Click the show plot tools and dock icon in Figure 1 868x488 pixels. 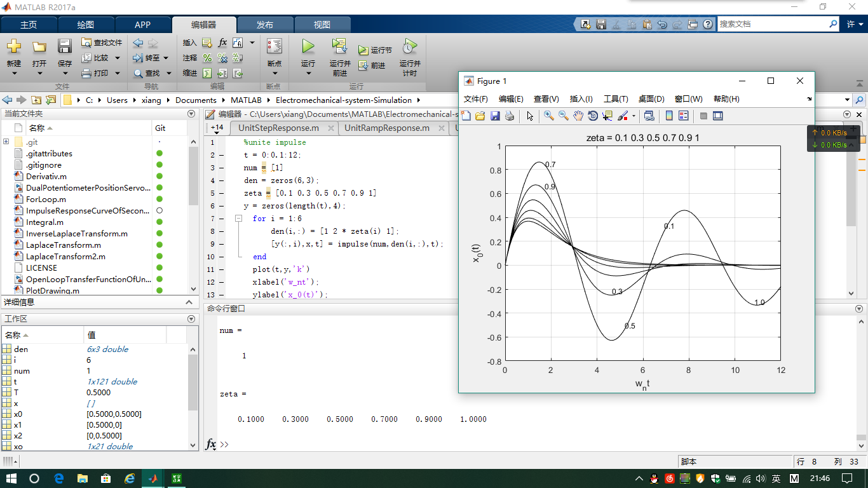pyautogui.click(x=718, y=116)
